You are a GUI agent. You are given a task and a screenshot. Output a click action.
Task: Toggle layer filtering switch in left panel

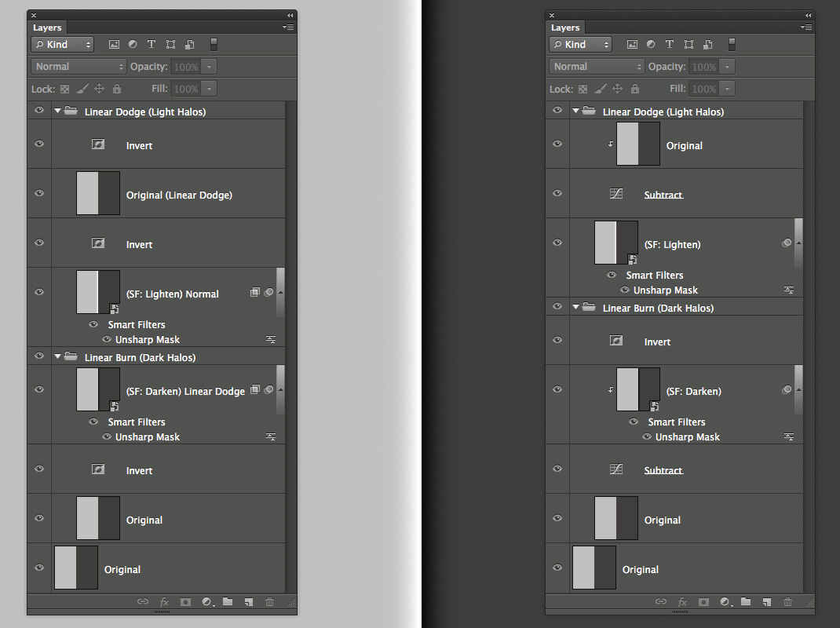[214, 45]
